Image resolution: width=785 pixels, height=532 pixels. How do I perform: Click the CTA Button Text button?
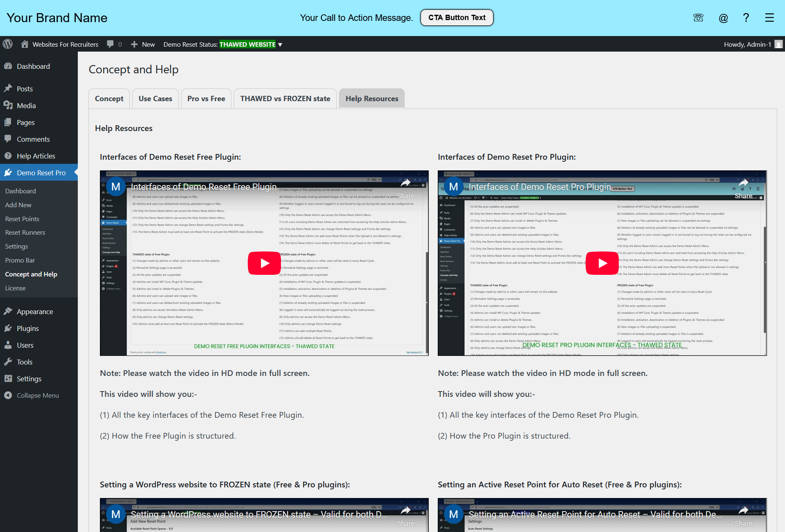click(x=457, y=18)
